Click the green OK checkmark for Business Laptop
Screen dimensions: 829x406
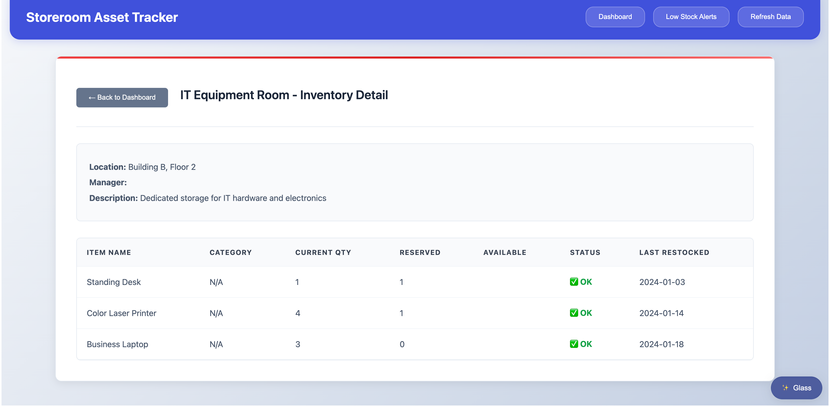(x=574, y=344)
